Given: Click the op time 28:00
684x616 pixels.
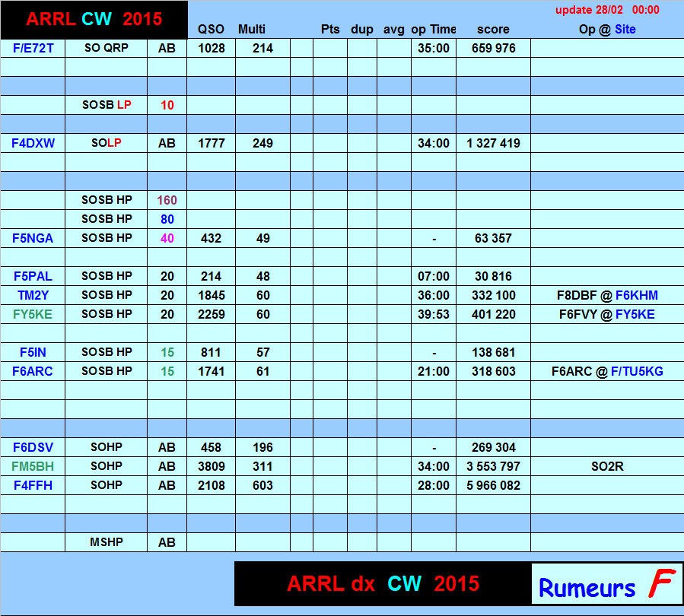Looking at the screenshot, I should 434,485.
